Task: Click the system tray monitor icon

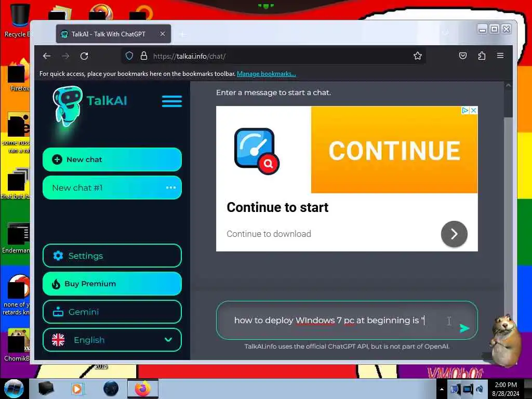Action: 468,389
